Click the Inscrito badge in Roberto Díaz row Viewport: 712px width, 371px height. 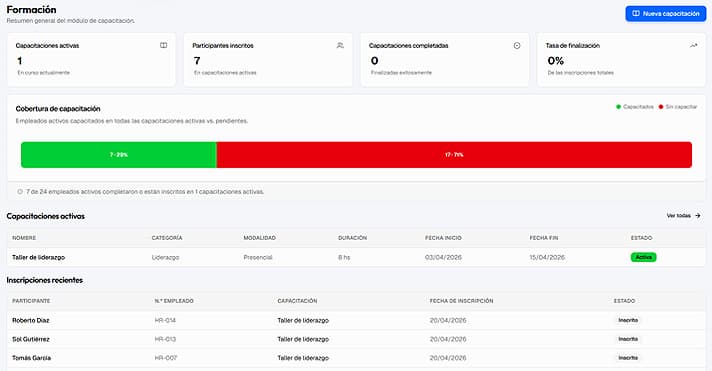(628, 320)
